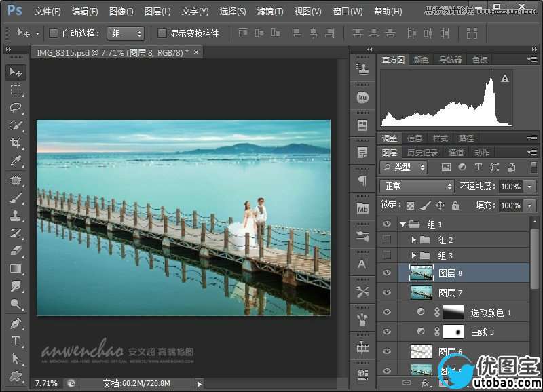Show the 组 2 group visibility
The width and height of the screenshot is (543, 392).
[x=387, y=240]
